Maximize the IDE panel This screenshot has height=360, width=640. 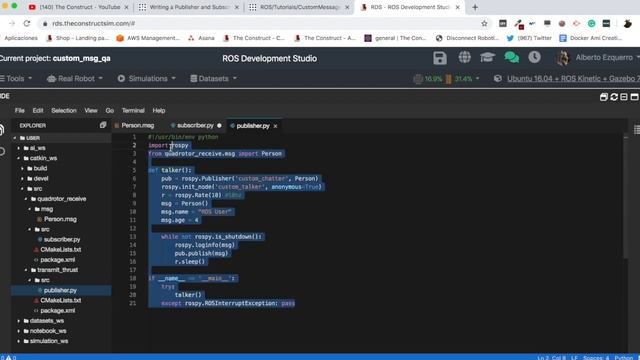[634, 97]
